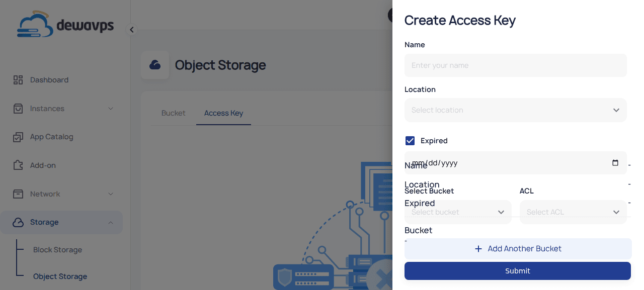Viewport: 644px width, 290px height.
Task: Click the Enter your name field
Action: coord(515,65)
